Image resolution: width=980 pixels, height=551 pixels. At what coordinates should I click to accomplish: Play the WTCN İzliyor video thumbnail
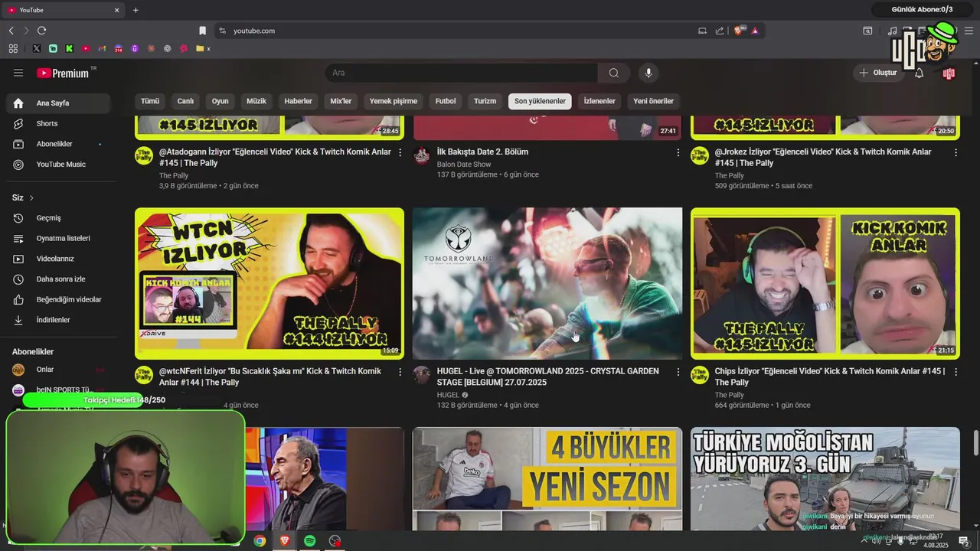(x=269, y=283)
